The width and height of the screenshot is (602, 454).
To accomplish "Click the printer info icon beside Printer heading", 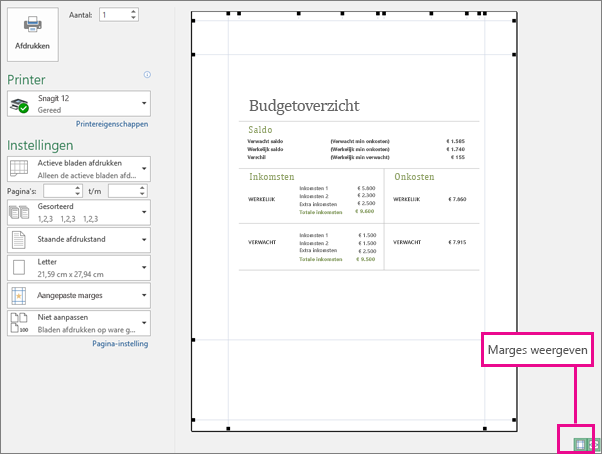I will coord(147,74).
